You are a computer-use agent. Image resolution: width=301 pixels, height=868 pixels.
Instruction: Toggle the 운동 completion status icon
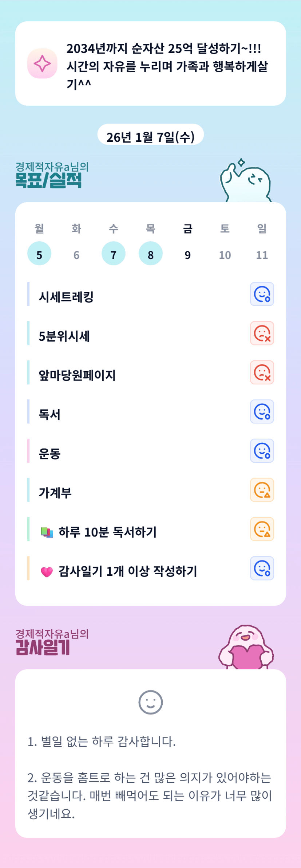click(x=262, y=451)
